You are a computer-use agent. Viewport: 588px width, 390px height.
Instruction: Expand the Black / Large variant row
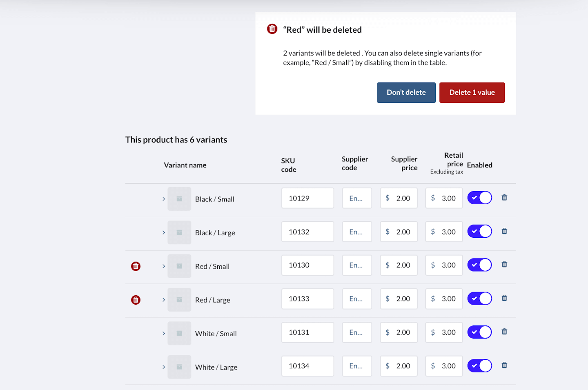click(164, 233)
